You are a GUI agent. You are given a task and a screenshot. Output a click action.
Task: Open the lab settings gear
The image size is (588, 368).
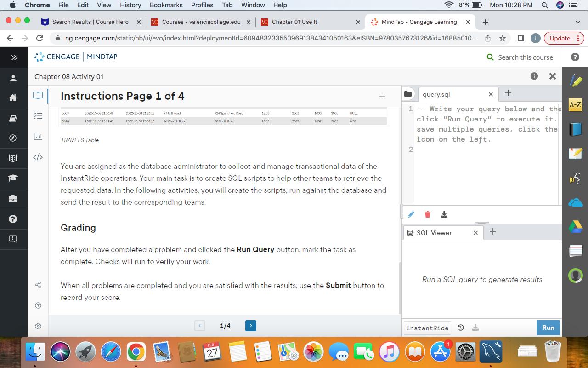click(38, 326)
